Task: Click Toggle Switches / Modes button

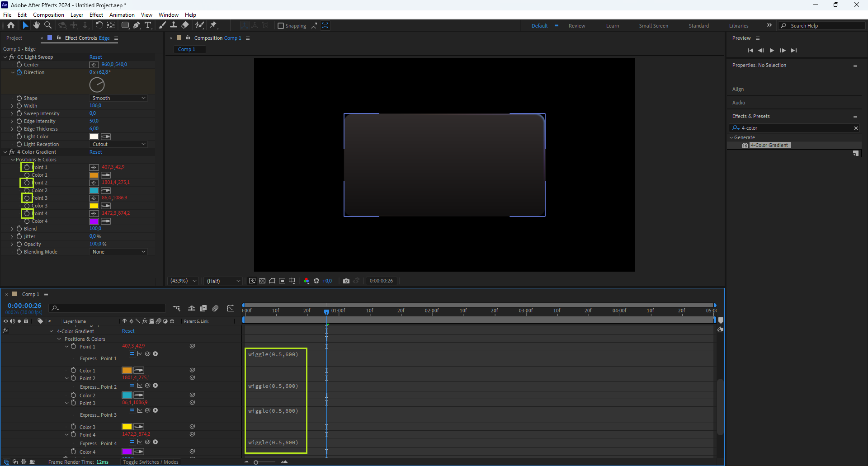Action: [151, 462]
